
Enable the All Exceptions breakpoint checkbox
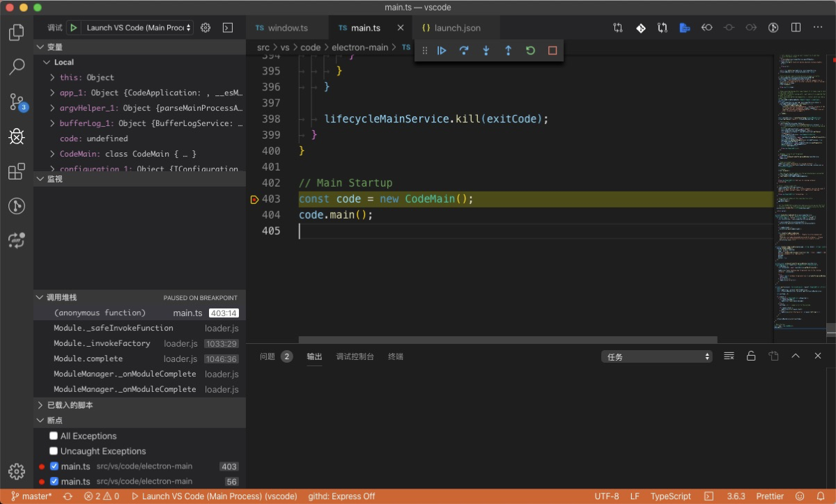[54, 436]
